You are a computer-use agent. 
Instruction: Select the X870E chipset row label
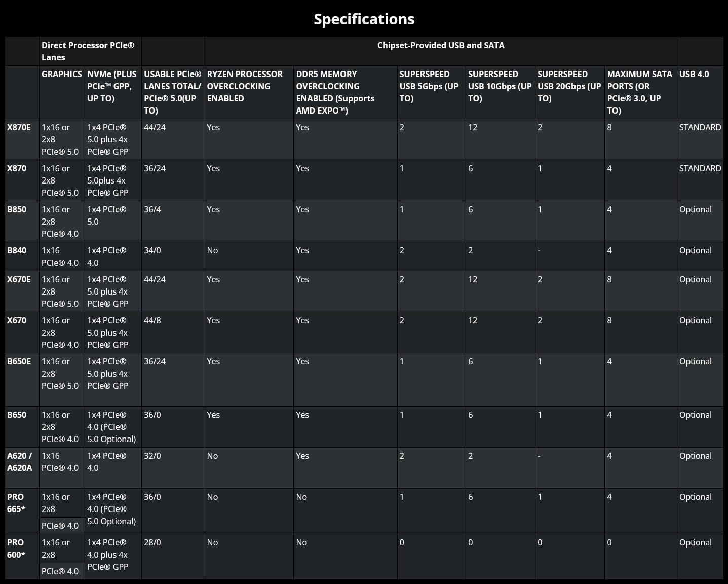coord(19,127)
